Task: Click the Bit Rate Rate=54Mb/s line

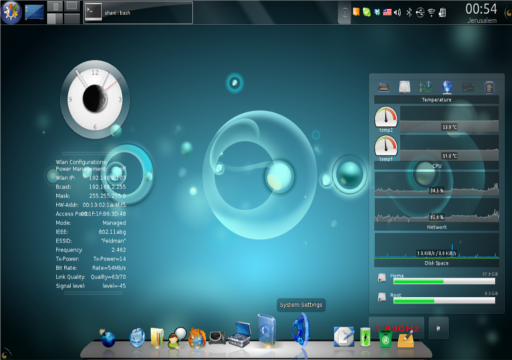Action: click(91, 268)
